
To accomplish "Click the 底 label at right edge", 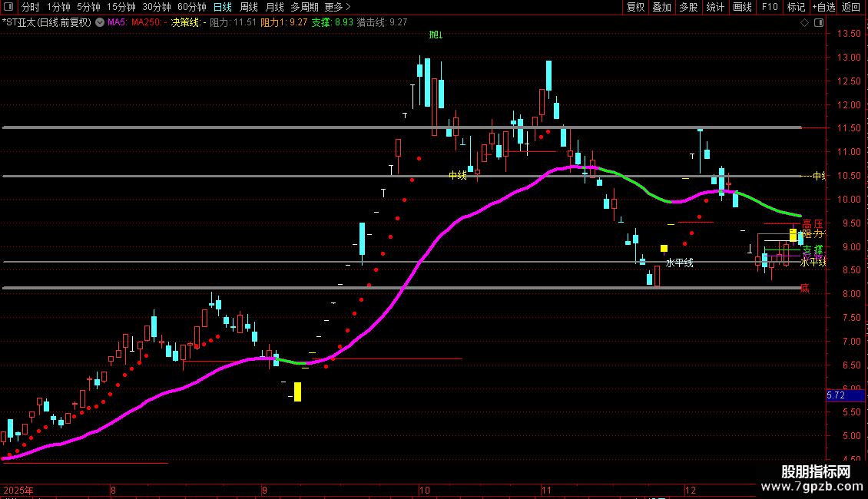I will (x=805, y=288).
